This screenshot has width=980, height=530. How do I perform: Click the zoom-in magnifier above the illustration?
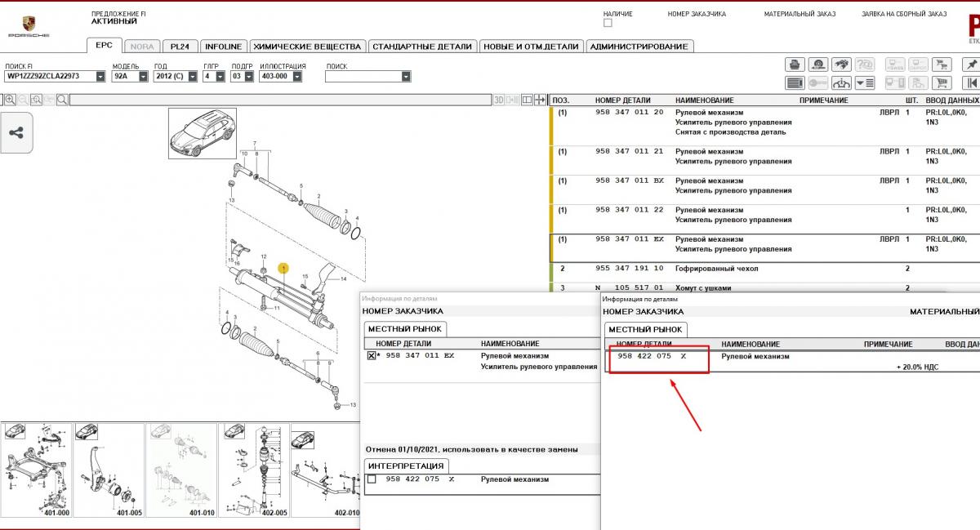(11, 100)
